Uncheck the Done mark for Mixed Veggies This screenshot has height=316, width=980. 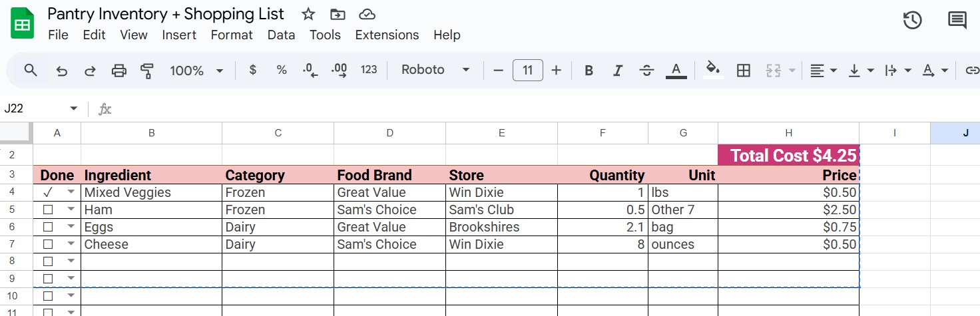(x=48, y=192)
